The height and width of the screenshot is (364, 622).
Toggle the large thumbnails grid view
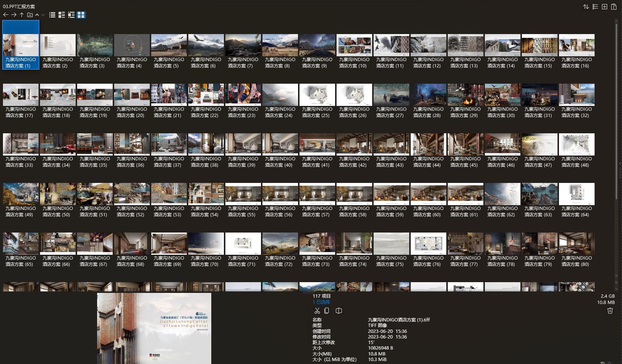tap(81, 15)
